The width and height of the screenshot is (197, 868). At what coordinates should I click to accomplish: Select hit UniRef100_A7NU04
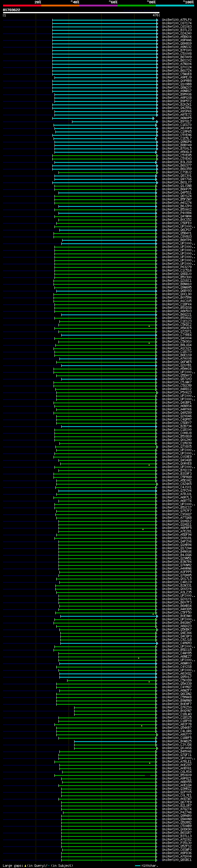click(x=176, y=64)
